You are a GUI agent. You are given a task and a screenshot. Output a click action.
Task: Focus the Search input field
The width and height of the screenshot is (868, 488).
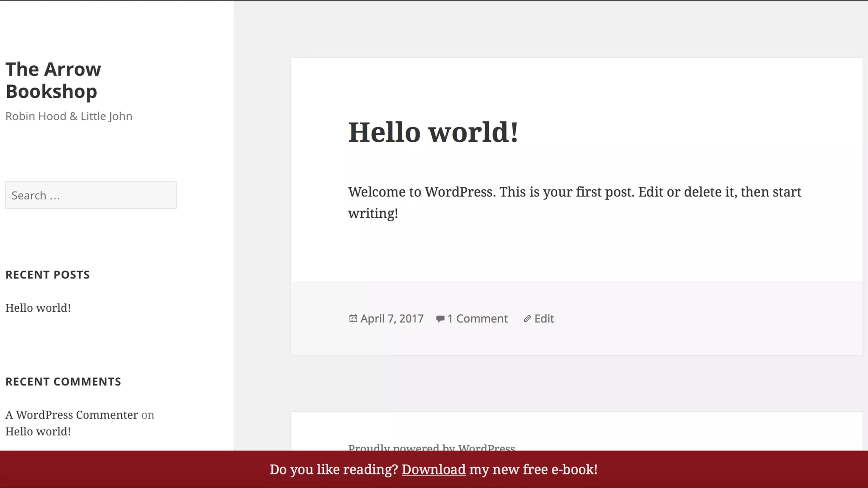pos(91,195)
